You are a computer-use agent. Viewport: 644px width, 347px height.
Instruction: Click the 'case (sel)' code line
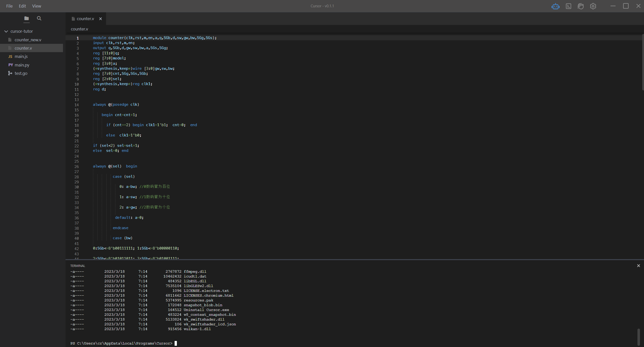pyautogui.click(x=124, y=177)
